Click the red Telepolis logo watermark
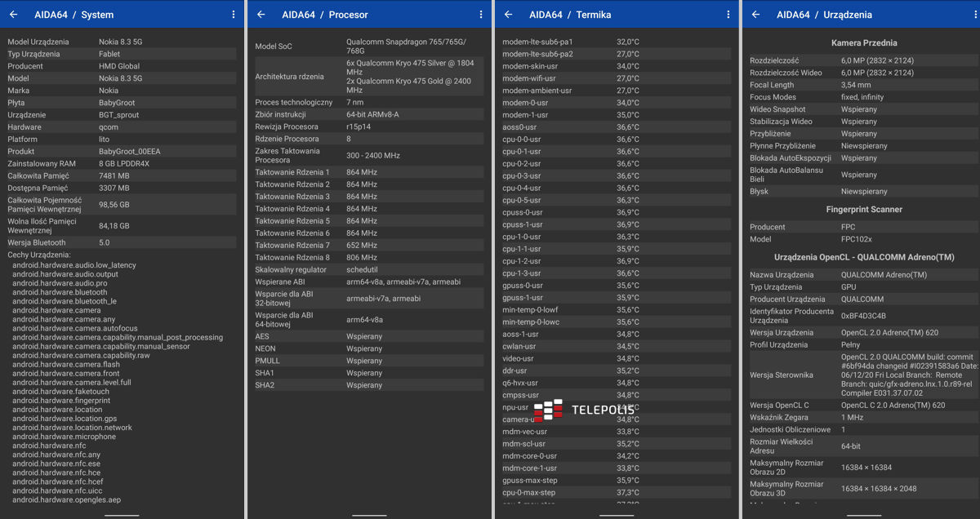 coord(547,410)
